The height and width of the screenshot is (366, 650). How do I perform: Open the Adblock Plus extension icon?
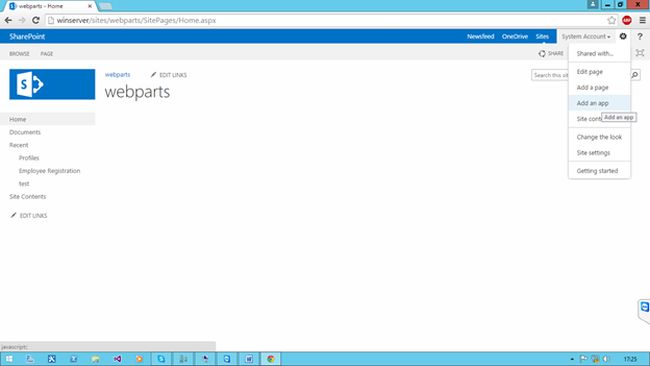coord(627,20)
